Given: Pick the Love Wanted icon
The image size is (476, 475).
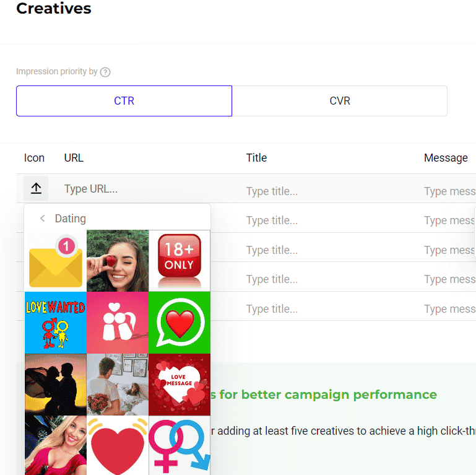Looking at the screenshot, I should pos(56,323).
